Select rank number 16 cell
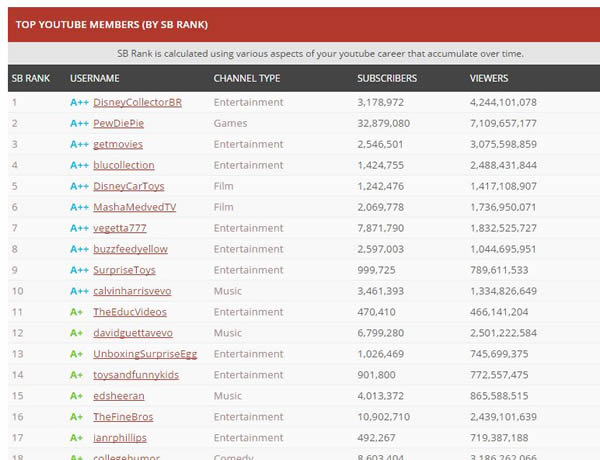600x460 pixels. point(18,417)
